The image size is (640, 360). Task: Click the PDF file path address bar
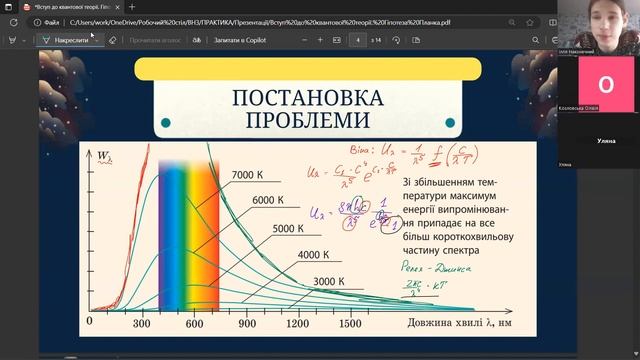[260, 22]
